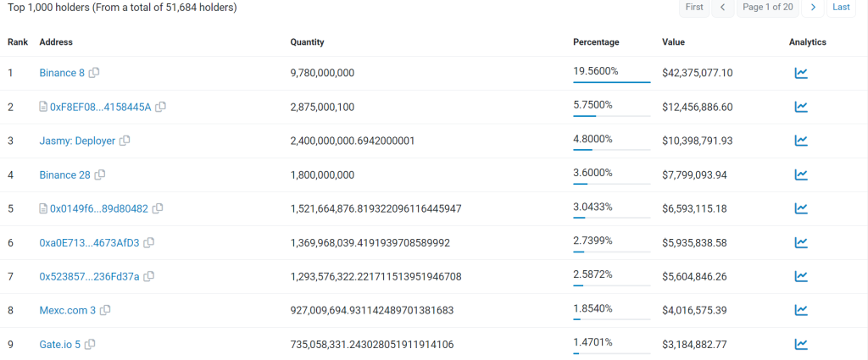Screen dimensions: 868x360
Task: Open analytics chart for Binance 28 row
Action: click(x=801, y=174)
